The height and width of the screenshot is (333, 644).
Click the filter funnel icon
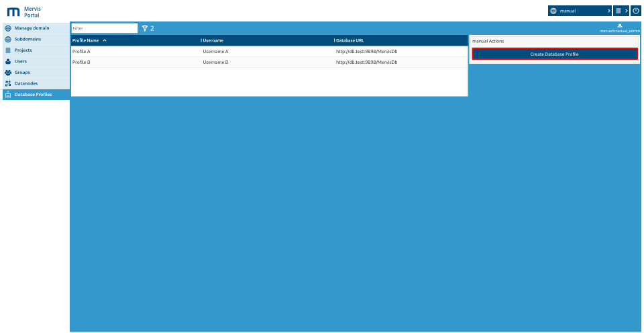[x=145, y=28]
